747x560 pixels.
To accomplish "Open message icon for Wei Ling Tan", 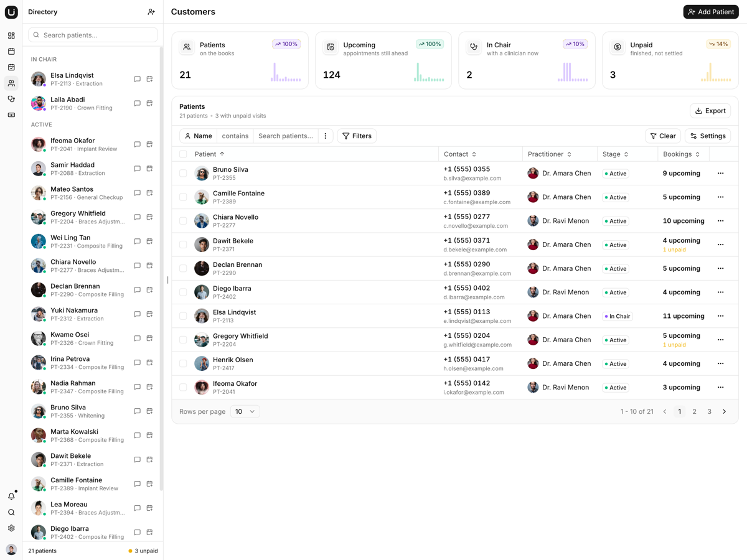I will (138, 241).
